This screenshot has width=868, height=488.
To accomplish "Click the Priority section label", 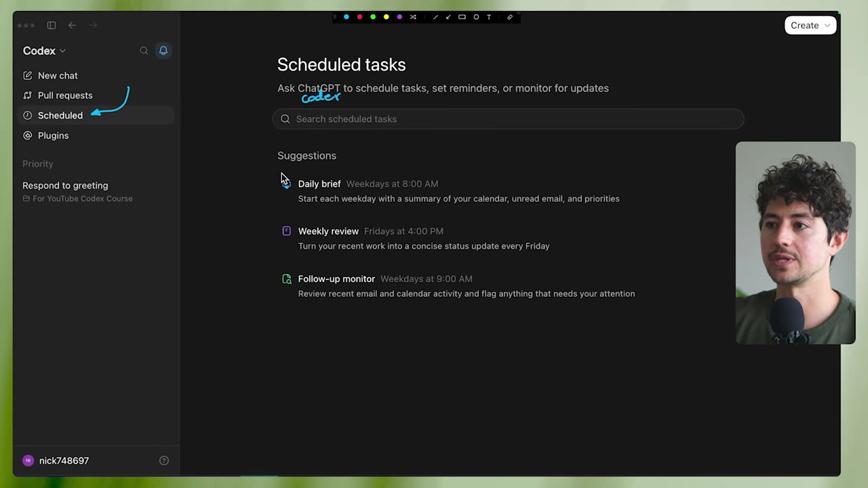I will [x=38, y=164].
